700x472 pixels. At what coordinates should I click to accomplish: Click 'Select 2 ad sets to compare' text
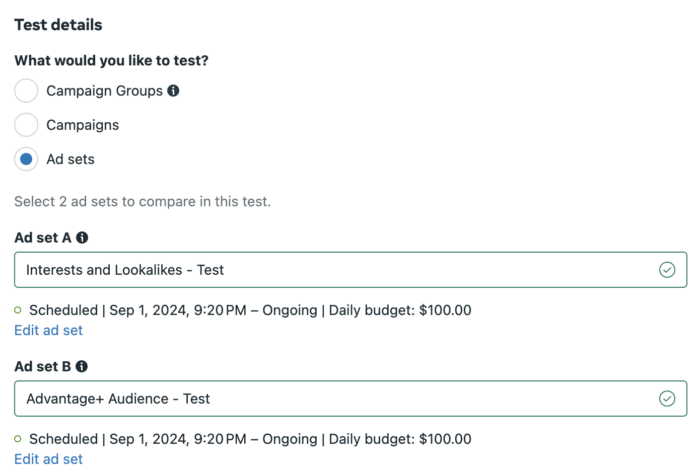click(142, 201)
